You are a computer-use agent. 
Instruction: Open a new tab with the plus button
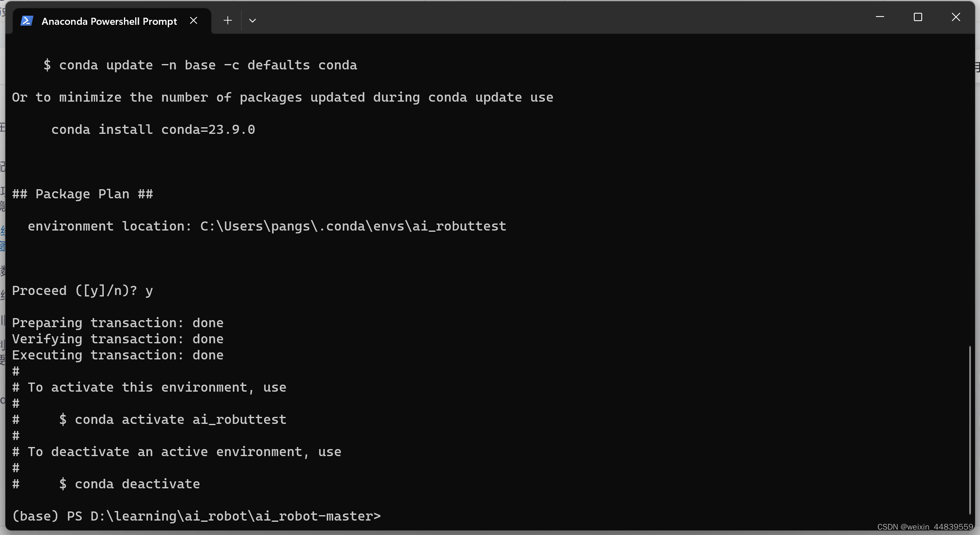[x=227, y=21]
